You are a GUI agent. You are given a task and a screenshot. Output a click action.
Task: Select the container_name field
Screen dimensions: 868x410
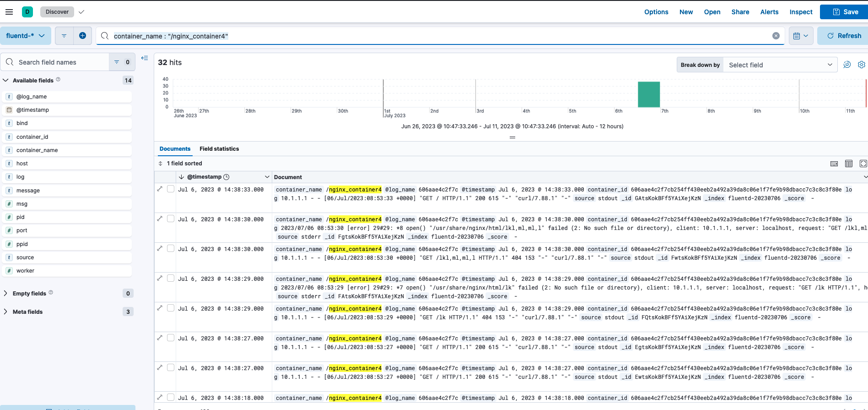67,150
